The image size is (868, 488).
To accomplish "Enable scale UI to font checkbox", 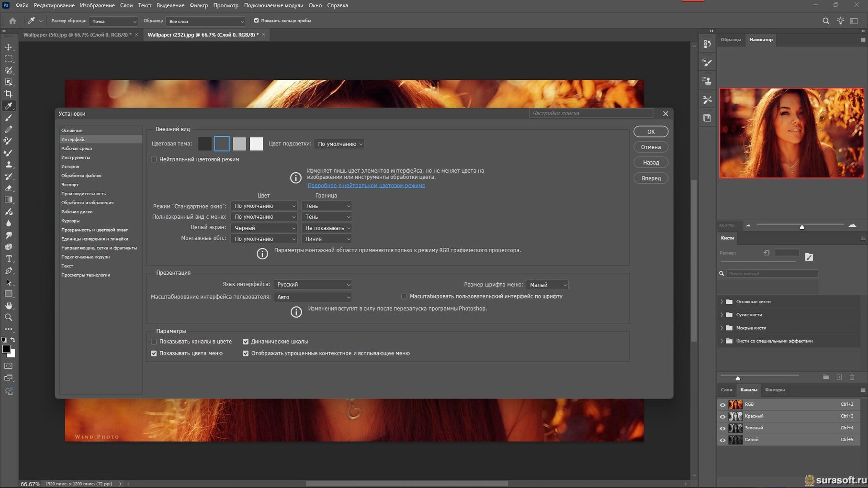I will click(405, 297).
